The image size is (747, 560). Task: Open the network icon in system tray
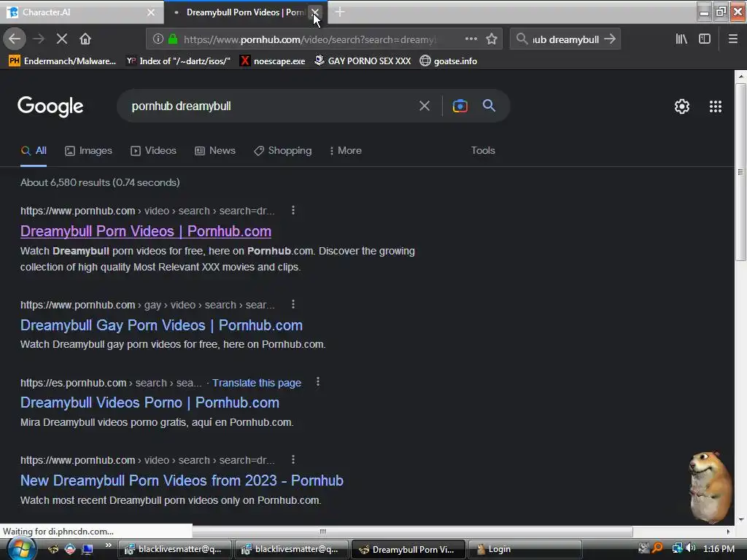[677, 548]
